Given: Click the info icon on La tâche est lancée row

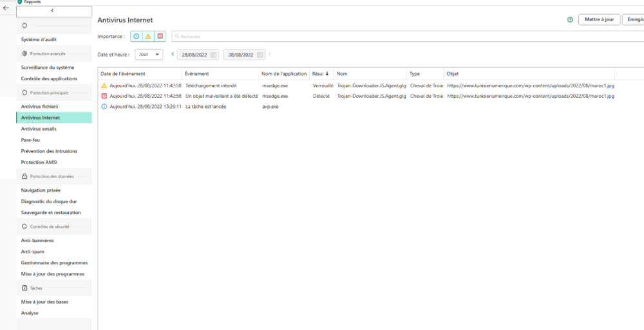Looking at the screenshot, I should point(104,107).
